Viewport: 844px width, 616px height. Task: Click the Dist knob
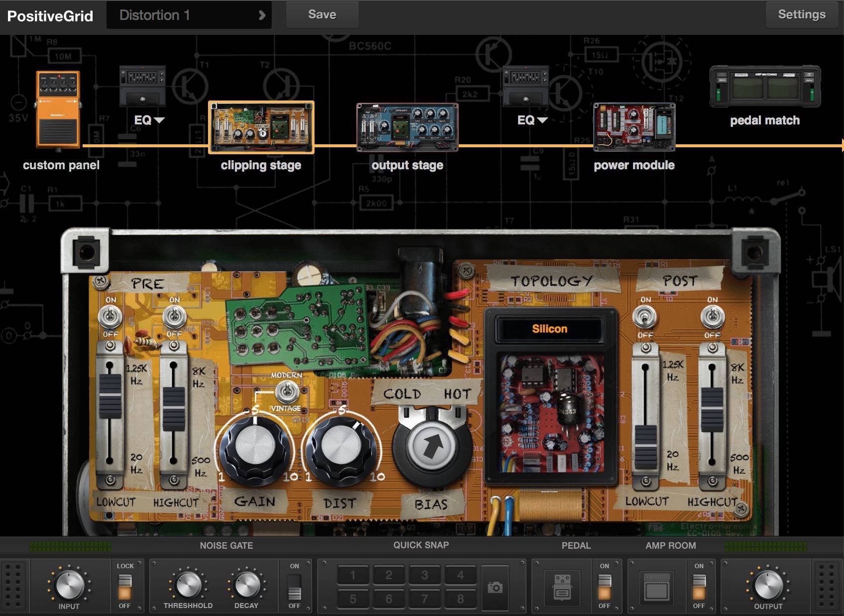341,448
